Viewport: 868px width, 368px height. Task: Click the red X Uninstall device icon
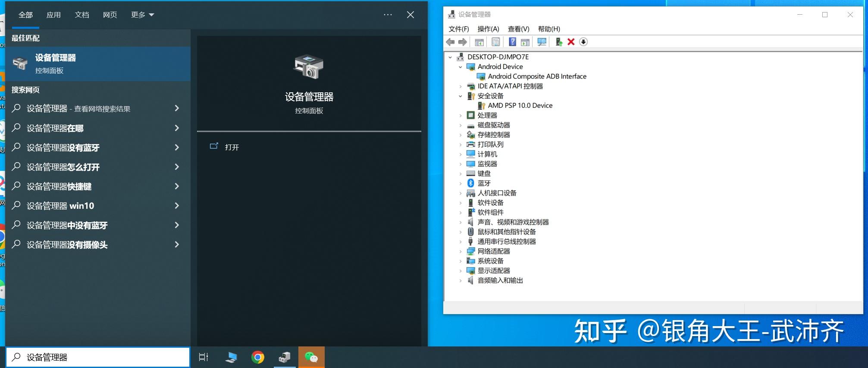click(571, 42)
